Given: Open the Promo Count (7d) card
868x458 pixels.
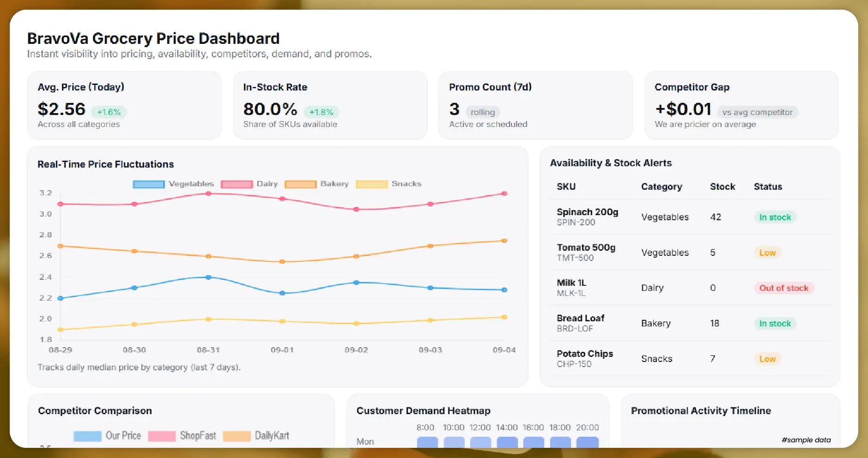Looking at the screenshot, I should point(536,105).
